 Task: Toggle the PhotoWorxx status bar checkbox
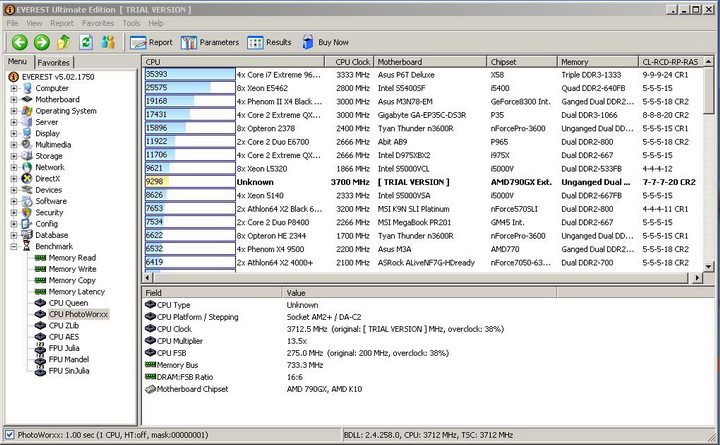[9, 435]
